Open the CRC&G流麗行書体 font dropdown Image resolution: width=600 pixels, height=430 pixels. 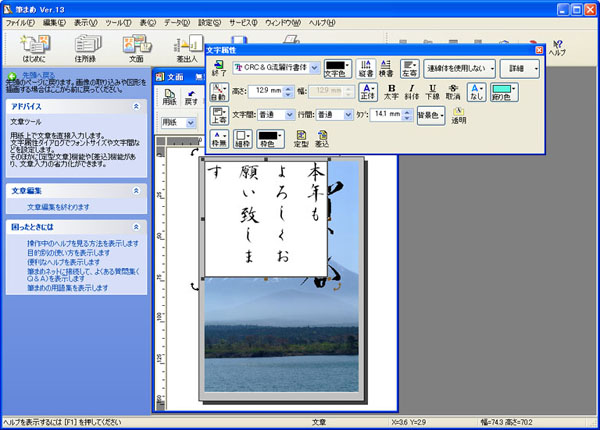click(x=314, y=68)
